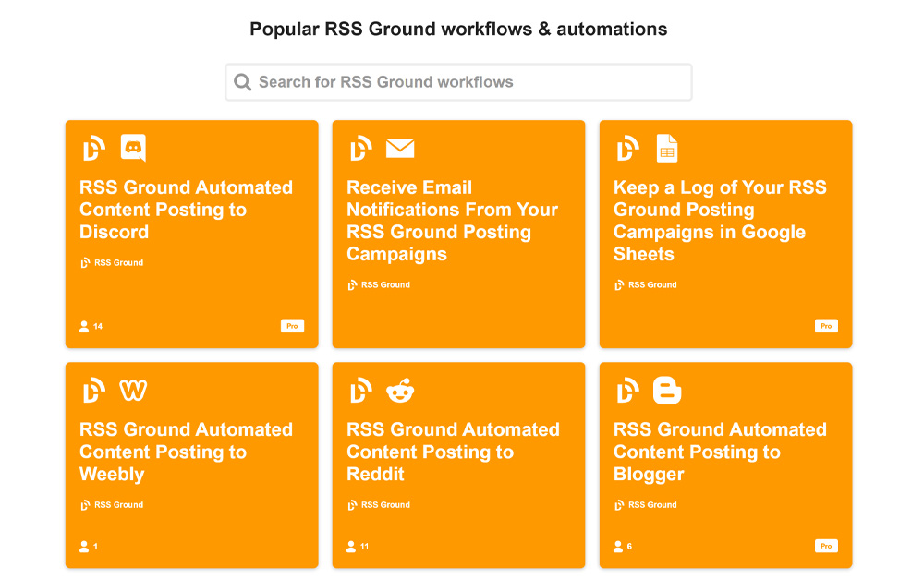
Task: Open Automated Content Posting to Weebly title
Action: pos(186,452)
